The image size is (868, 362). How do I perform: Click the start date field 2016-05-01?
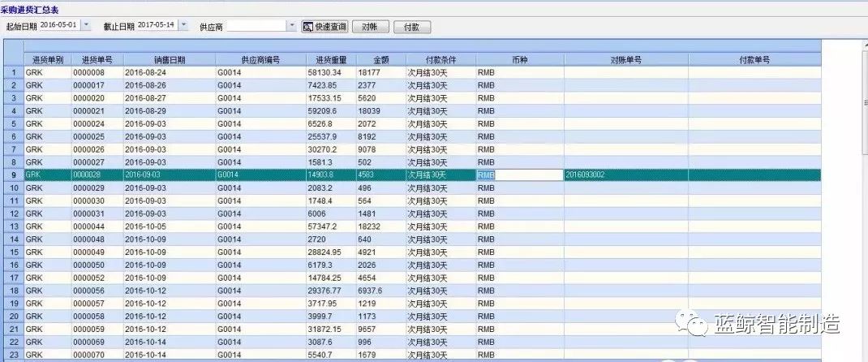tap(58, 26)
